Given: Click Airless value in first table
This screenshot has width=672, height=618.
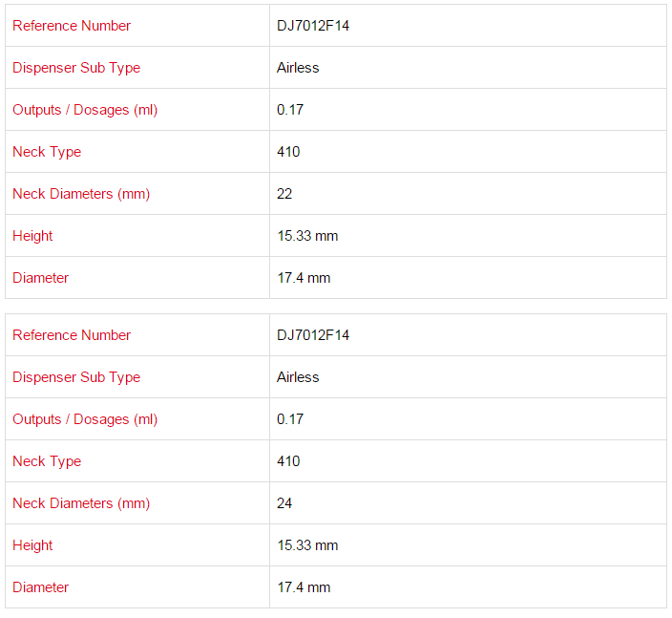Looking at the screenshot, I should click(298, 68).
